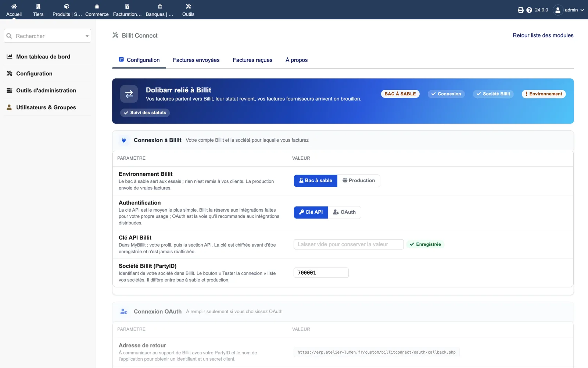
Task: Click the printer icon in top bar
Action: [x=521, y=10]
